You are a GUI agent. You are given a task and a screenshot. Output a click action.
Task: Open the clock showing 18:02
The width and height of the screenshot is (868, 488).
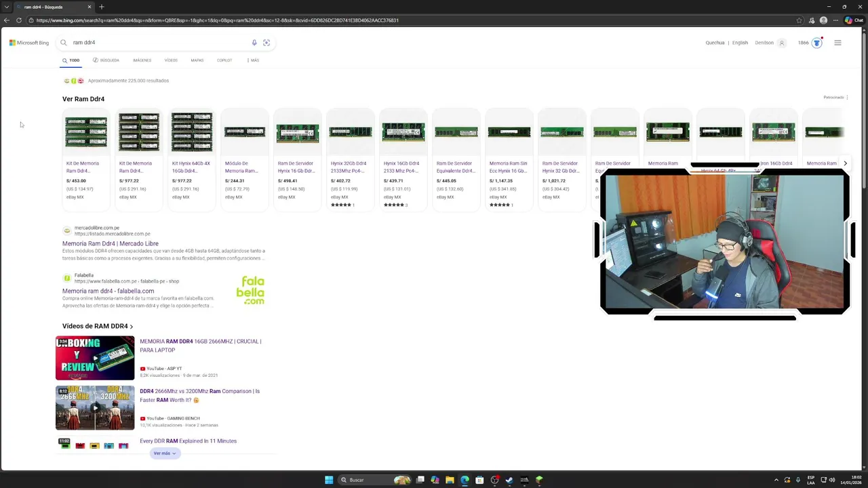[x=850, y=480]
